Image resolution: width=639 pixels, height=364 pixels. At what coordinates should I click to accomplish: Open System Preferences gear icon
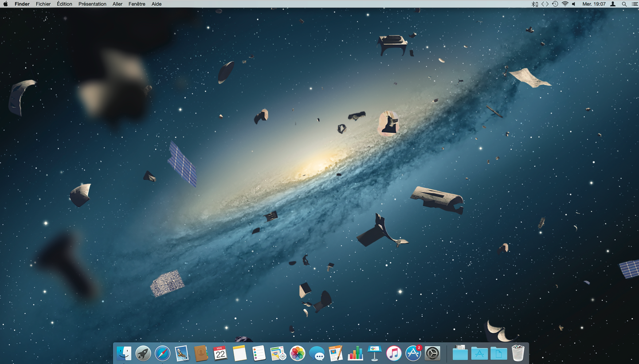tap(432, 353)
